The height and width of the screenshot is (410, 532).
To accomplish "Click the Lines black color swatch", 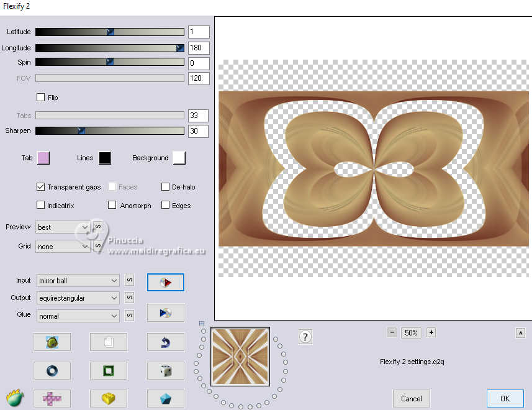I will tap(104, 158).
